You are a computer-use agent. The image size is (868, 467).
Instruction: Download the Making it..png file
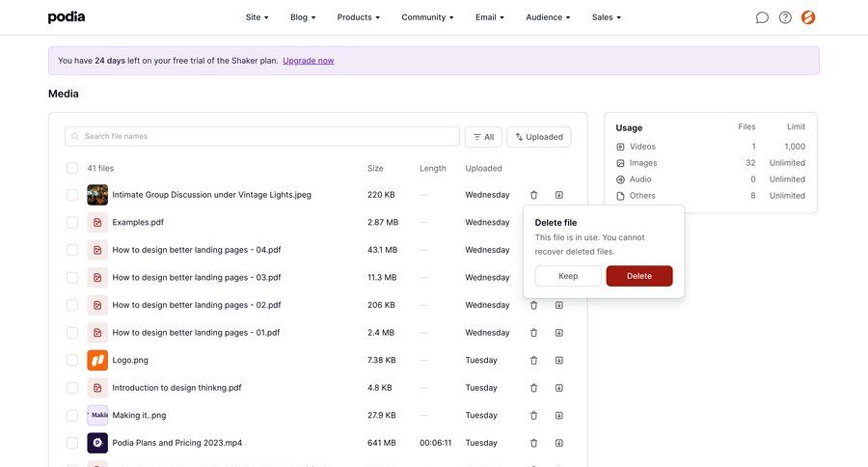pyautogui.click(x=559, y=416)
